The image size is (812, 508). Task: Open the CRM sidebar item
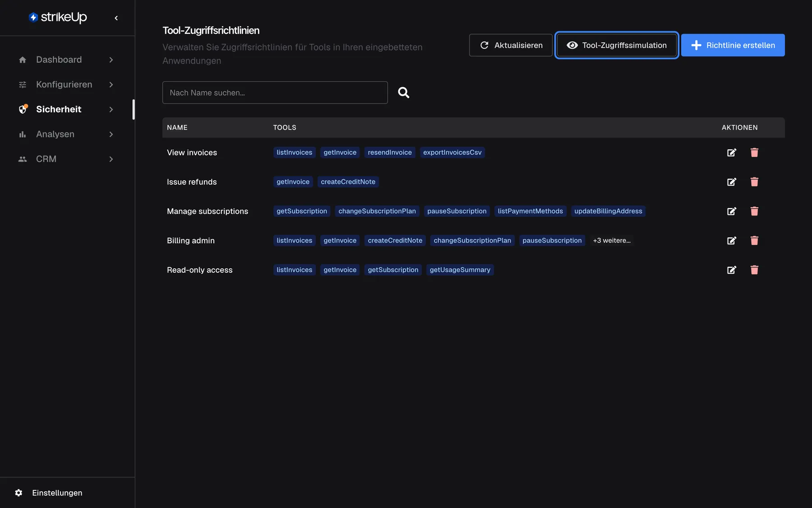point(46,159)
